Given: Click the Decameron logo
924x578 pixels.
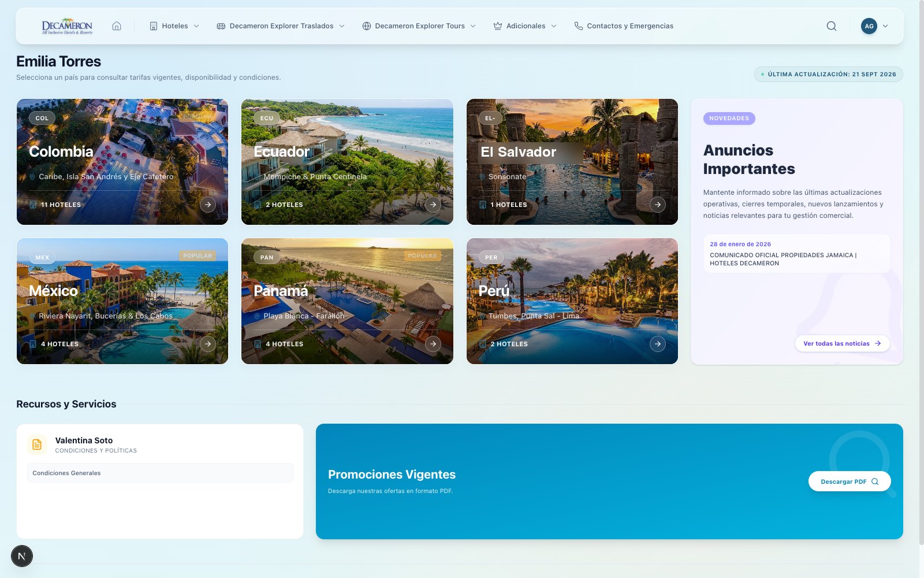Looking at the screenshot, I should pos(67,26).
